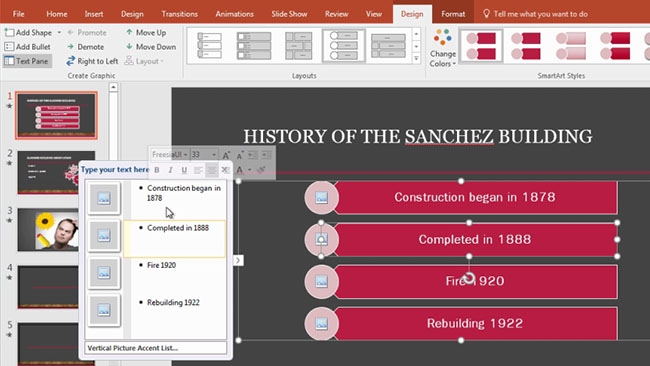Click Move Down in the ribbon

tap(150, 47)
